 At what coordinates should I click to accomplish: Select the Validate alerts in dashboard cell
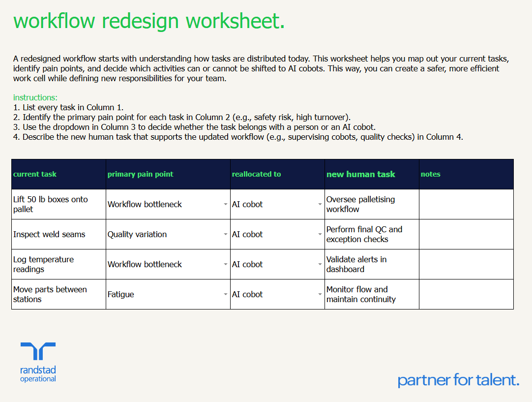pyautogui.click(x=371, y=264)
